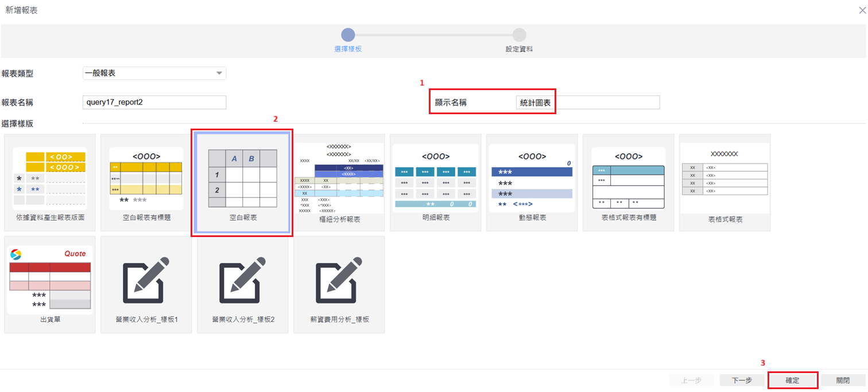Click the 顯示名稱 text field
This screenshot has height=392, width=868.
click(x=587, y=102)
